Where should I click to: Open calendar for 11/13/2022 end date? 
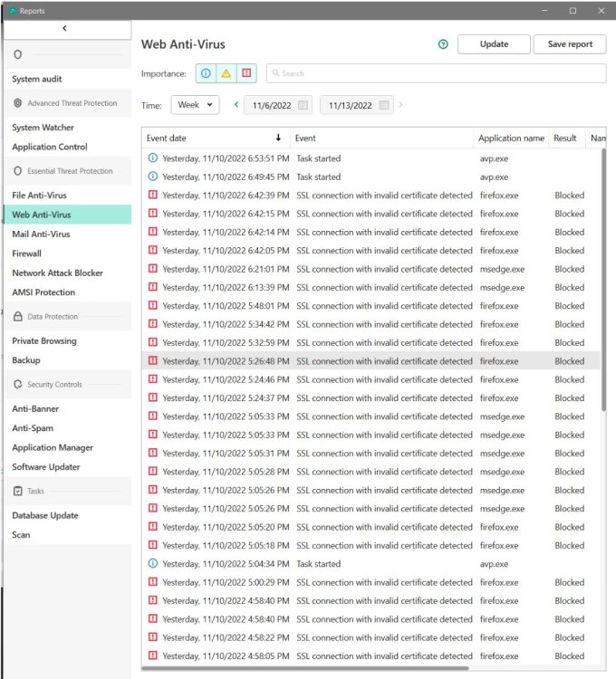click(383, 105)
